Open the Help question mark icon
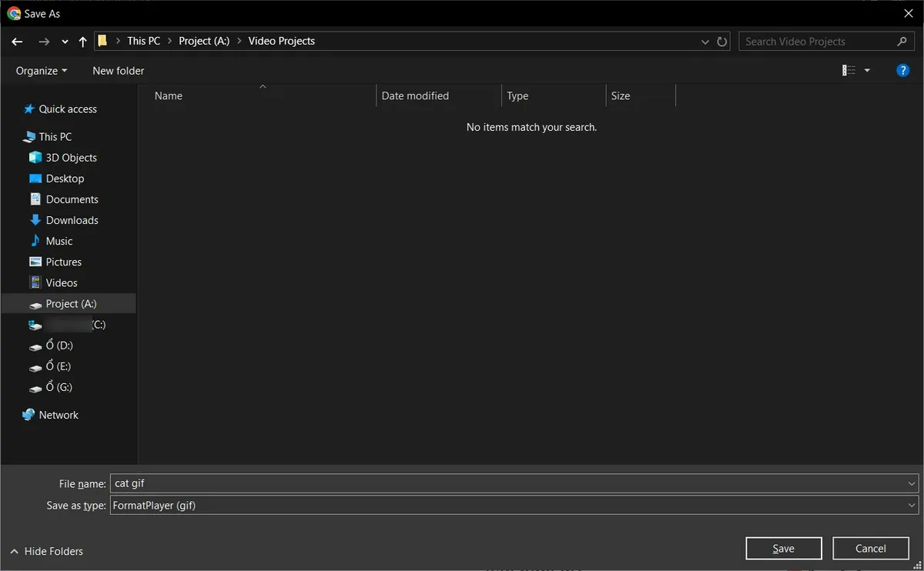 [903, 70]
